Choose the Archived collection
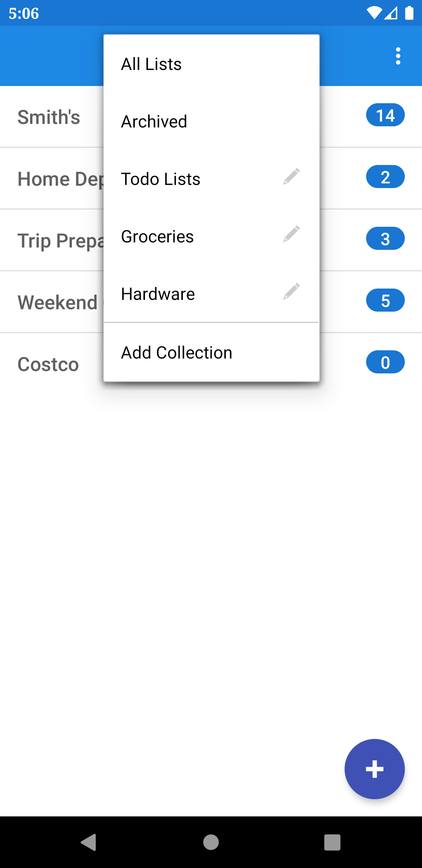Screen dimensions: 422x868 click(154, 122)
